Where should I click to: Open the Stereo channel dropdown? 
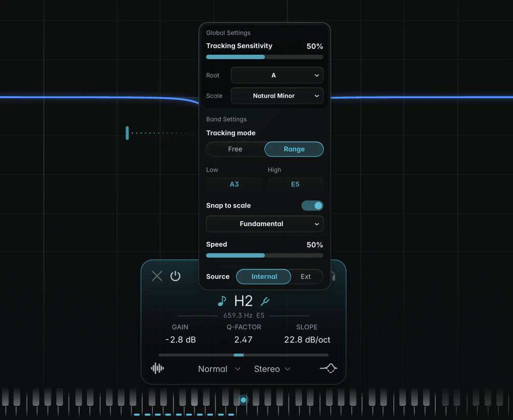[x=272, y=369]
